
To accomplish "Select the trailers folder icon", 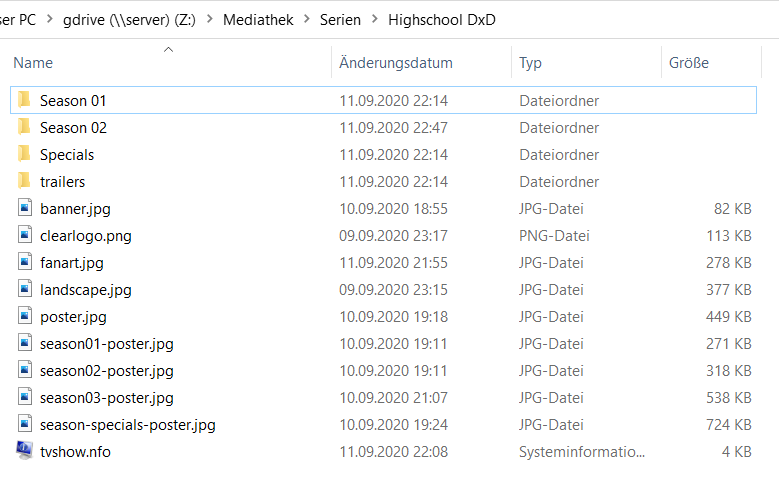I will [24, 181].
